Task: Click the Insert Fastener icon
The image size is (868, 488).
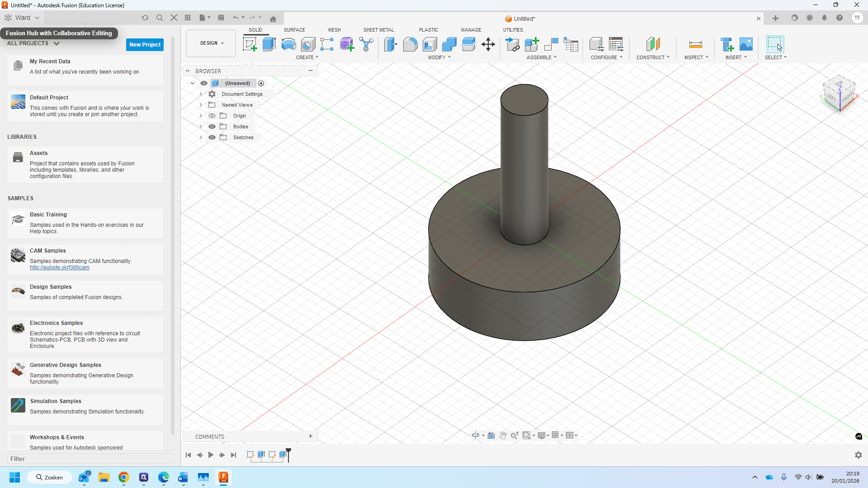Action: pyautogui.click(x=727, y=44)
